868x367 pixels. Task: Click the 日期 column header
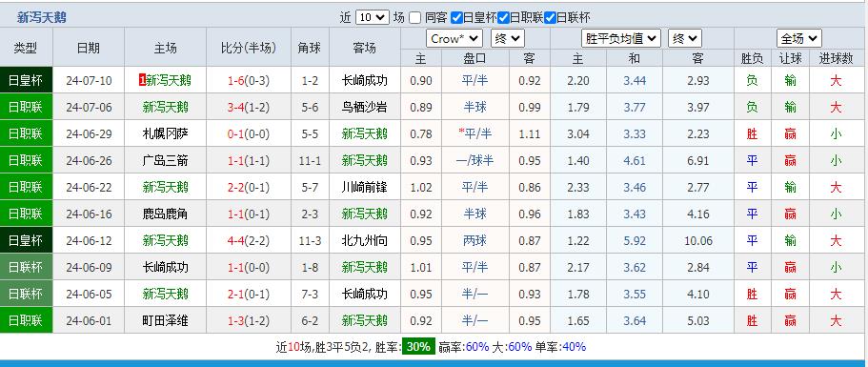[x=89, y=49]
